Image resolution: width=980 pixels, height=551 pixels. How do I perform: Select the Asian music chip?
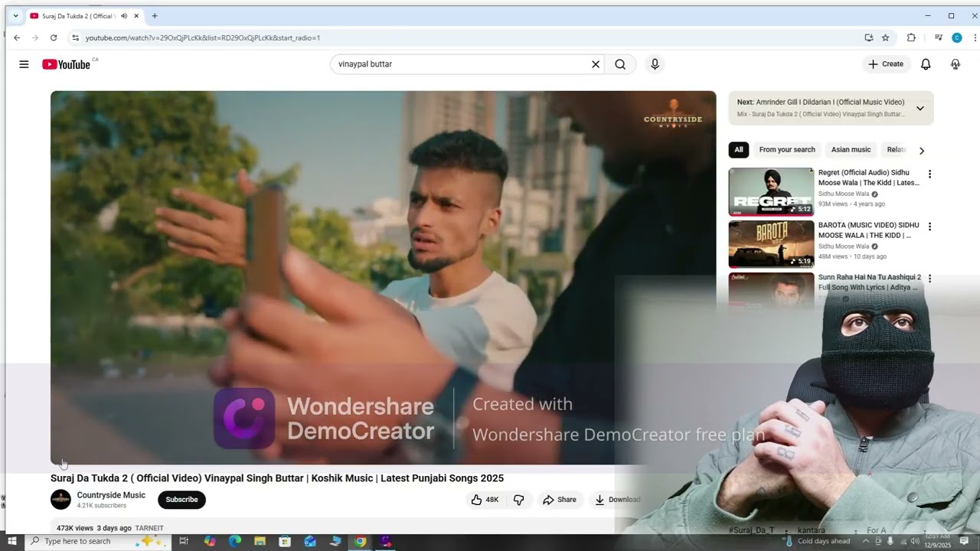click(x=851, y=150)
